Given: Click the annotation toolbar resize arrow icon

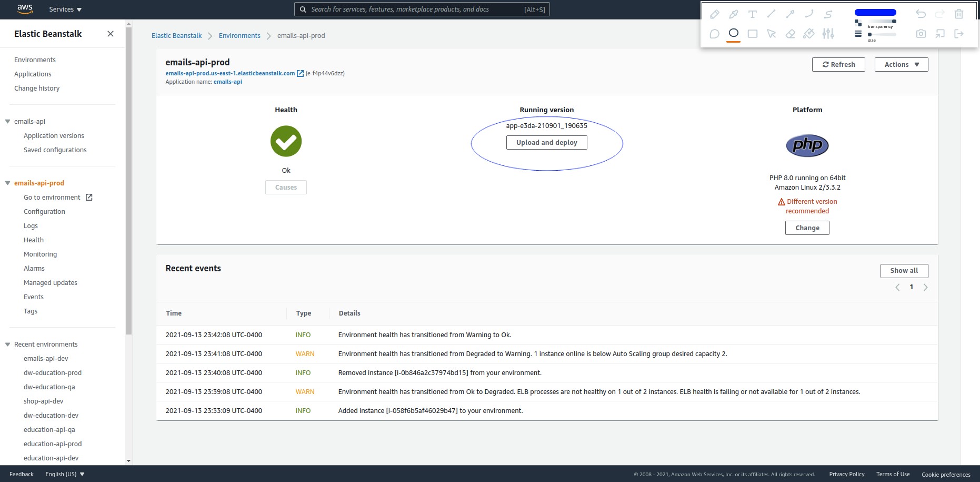Looking at the screenshot, I should pos(939,34).
